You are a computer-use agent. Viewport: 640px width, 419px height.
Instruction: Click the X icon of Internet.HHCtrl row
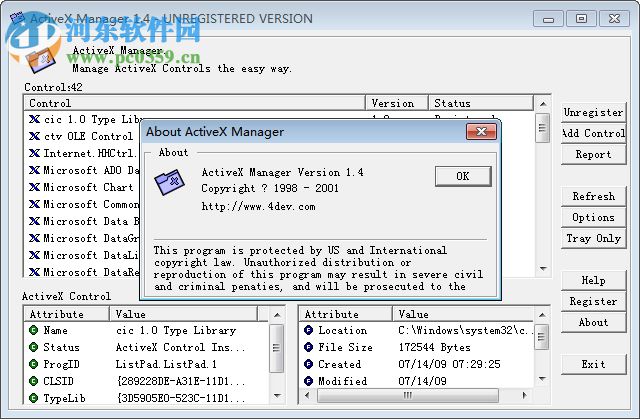point(35,153)
